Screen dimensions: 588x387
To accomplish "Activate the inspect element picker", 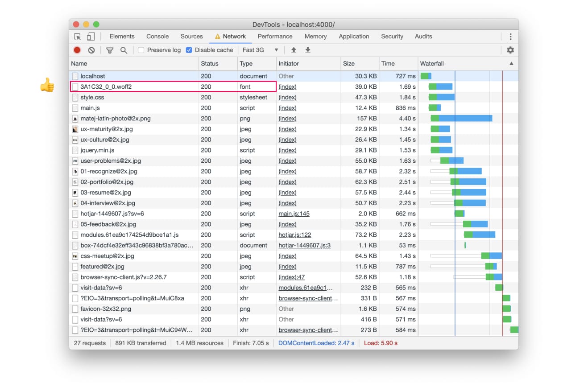I will pyautogui.click(x=77, y=36).
